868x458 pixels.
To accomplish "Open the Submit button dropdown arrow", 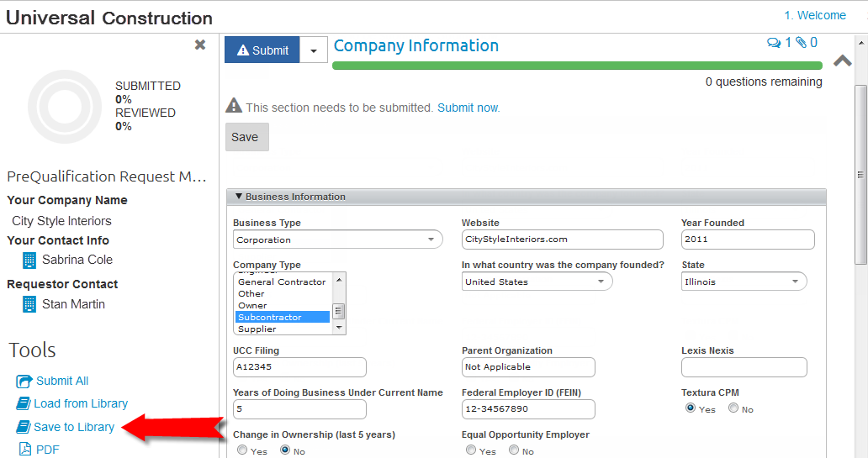I will (x=314, y=50).
